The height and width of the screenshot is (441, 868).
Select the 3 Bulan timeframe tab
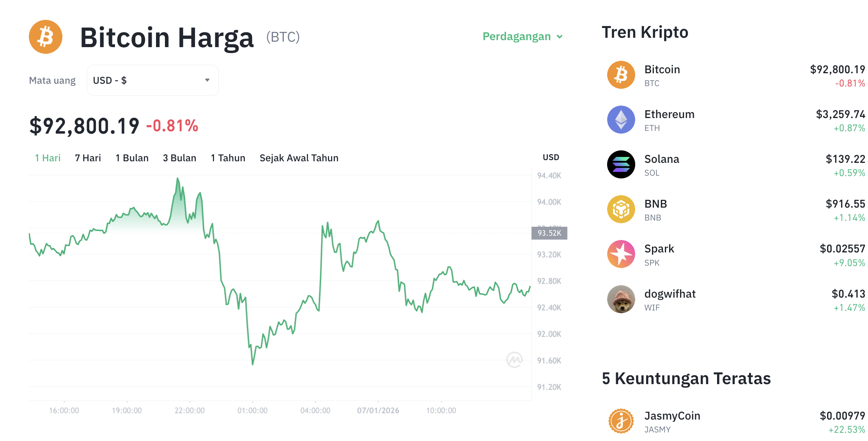click(179, 158)
